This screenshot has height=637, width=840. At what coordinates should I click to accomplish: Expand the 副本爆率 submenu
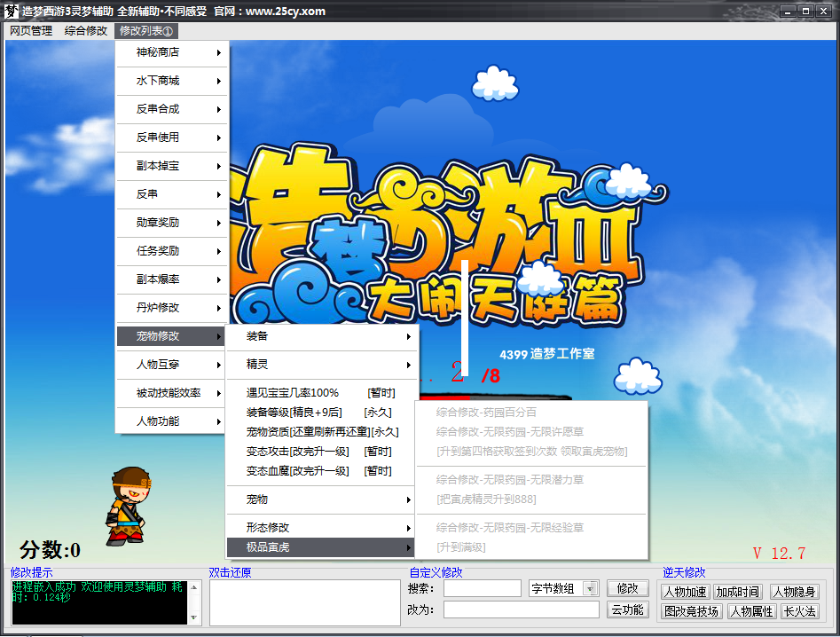click(x=172, y=279)
